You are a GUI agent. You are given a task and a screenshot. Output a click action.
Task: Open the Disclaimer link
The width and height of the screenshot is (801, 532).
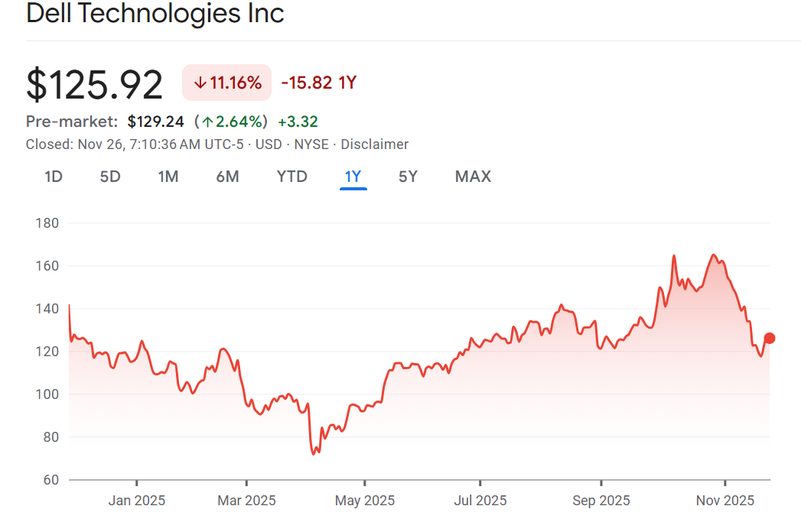374,144
